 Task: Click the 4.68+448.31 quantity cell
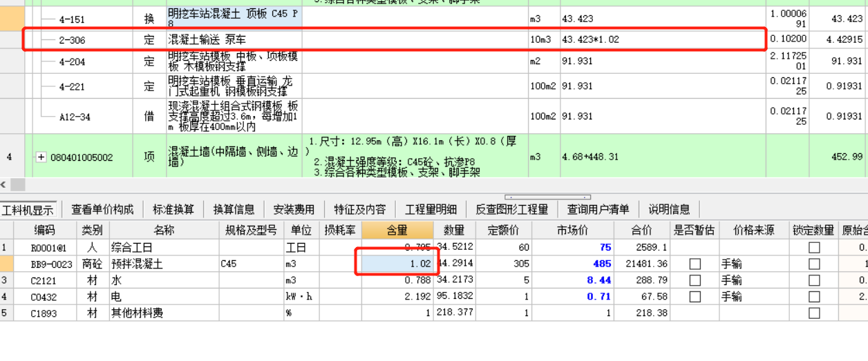point(662,157)
